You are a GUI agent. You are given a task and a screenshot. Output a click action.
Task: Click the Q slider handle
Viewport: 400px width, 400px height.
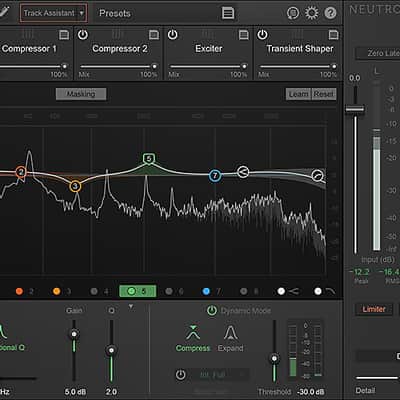(111, 350)
